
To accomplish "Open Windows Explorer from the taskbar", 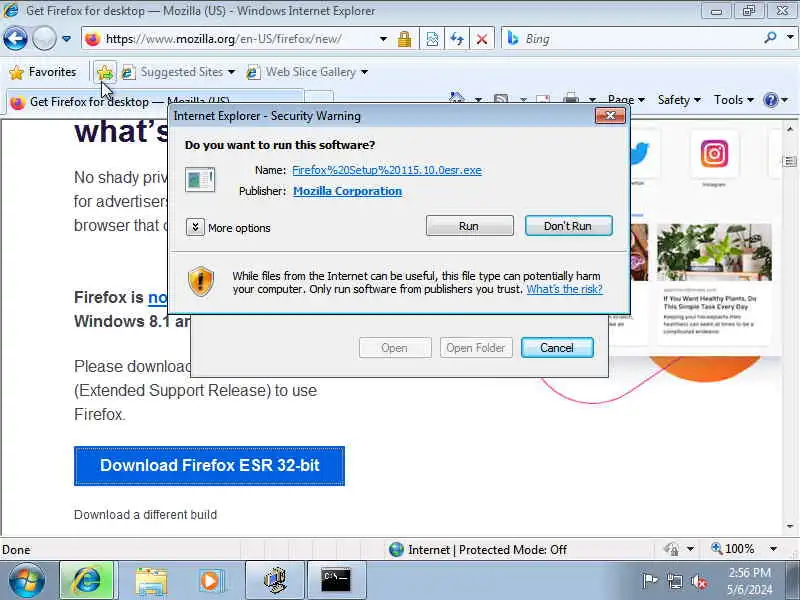I will (151, 581).
